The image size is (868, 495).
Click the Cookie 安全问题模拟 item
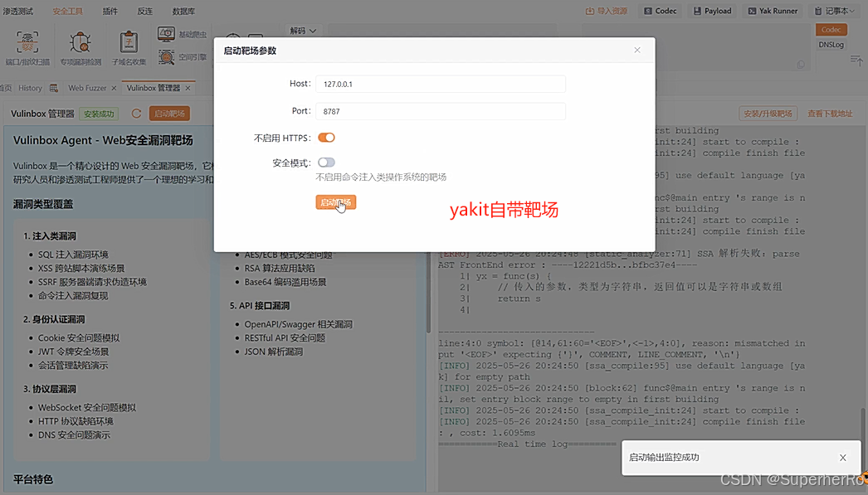[x=79, y=338]
